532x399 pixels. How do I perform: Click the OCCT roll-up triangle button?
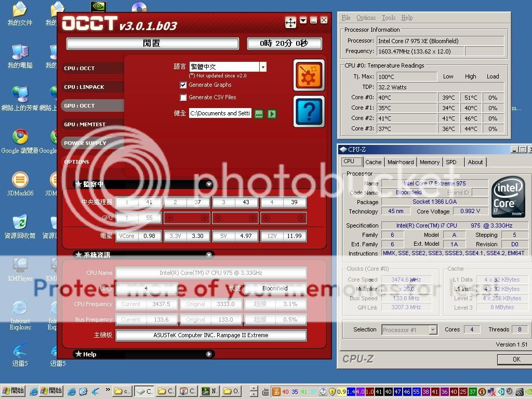[303, 20]
